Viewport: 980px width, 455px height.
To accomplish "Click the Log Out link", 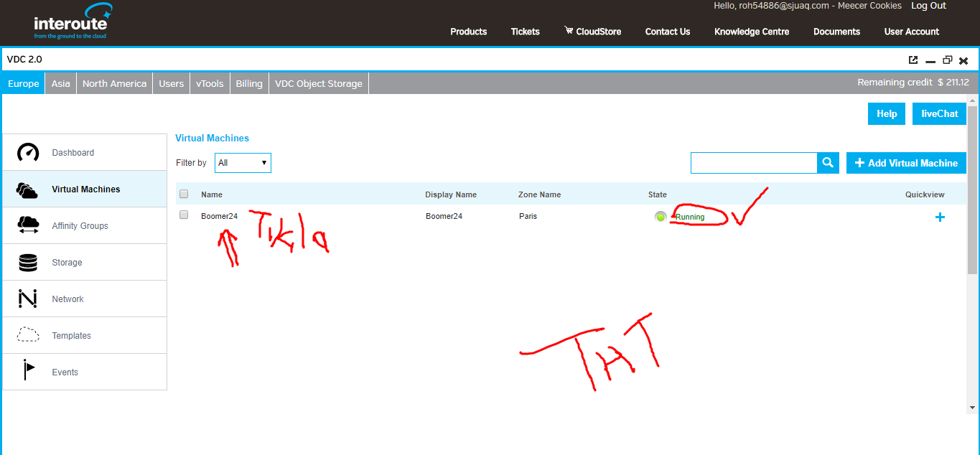I will click(x=928, y=6).
